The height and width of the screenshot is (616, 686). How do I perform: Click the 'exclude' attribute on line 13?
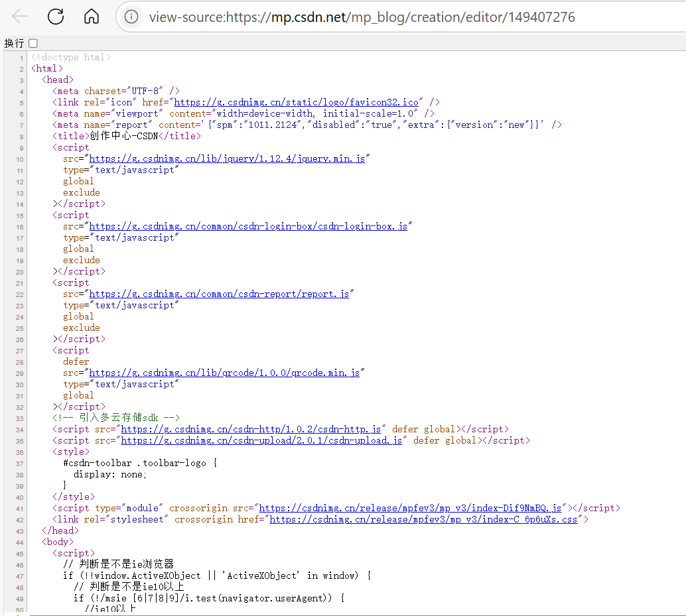coord(82,193)
